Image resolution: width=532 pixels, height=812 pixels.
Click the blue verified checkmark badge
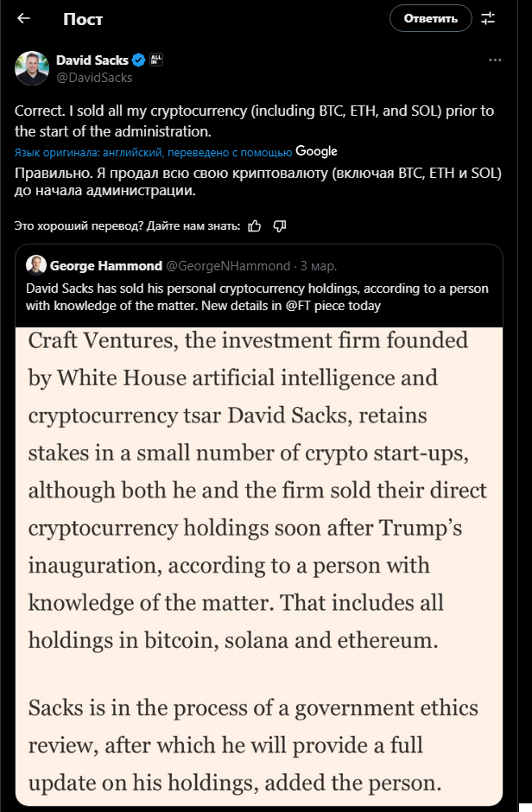[x=138, y=60]
